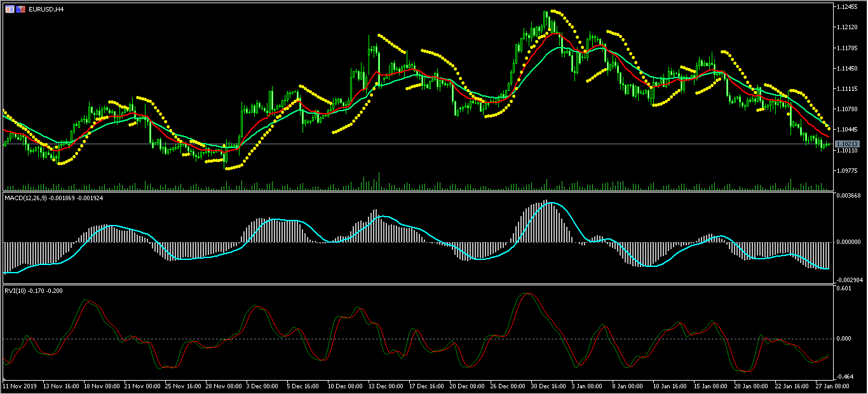Image resolution: width=868 pixels, height=394 pixels.
Task: Click the 1.12455 price scale label
Action: 848,6
